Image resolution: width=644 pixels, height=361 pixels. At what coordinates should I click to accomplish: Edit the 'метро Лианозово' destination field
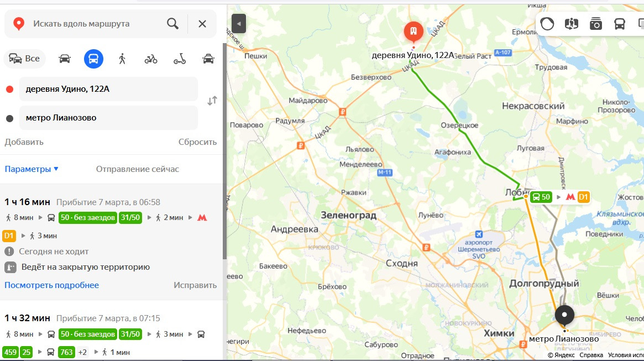click(x=108, y=118)
